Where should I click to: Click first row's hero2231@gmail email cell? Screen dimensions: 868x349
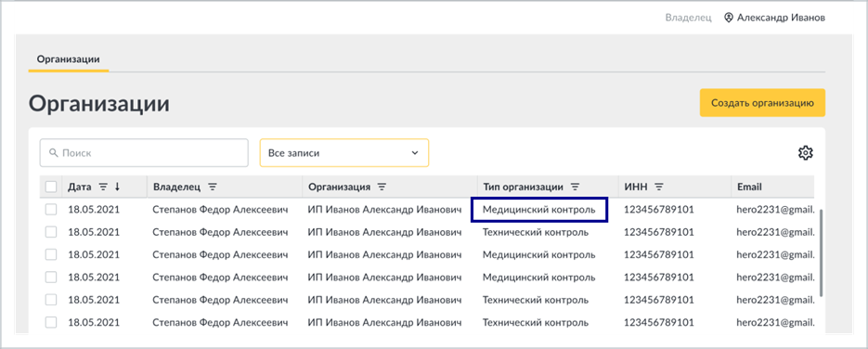(775, 210)
